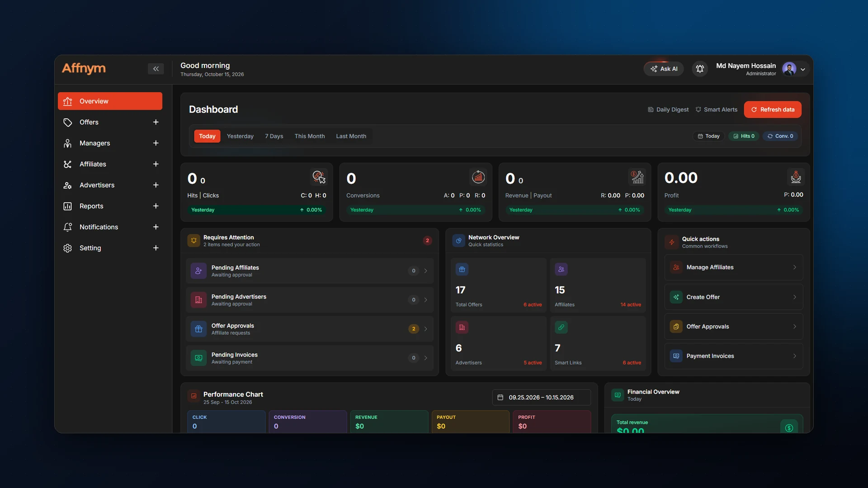Click the Financial Overview header icon
The width and height of the screenshot is (868, 488).
pos(618,395)
